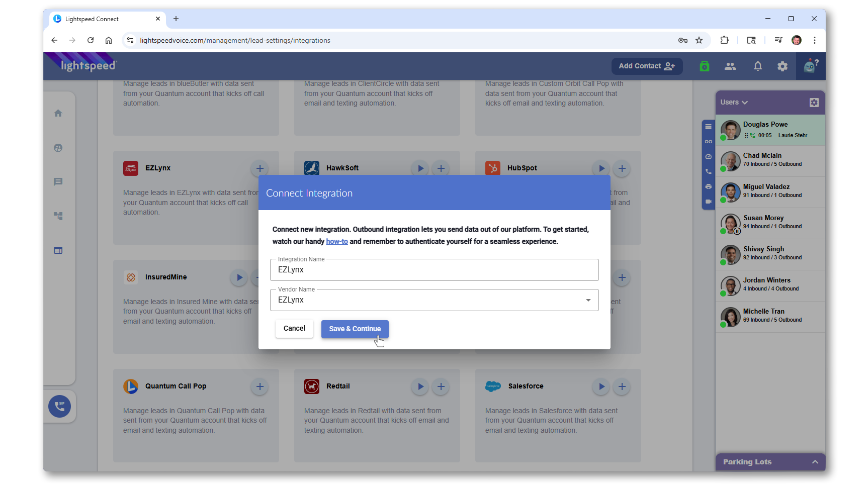Open the robot help assistant icon
The height and width of the screenshot is (488, 868).
coord(810,66)
